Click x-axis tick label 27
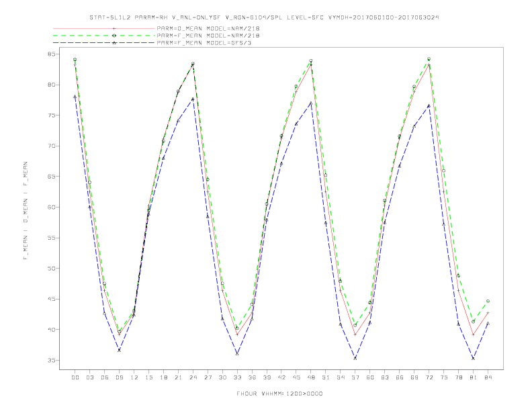Image resolution: width=532 pixels, height=411 pixels. [208, 377]
